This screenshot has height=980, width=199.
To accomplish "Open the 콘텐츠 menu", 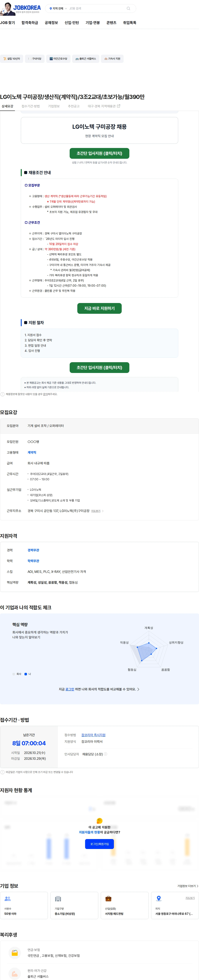I will pyautogui.click(x=111, y=23).
